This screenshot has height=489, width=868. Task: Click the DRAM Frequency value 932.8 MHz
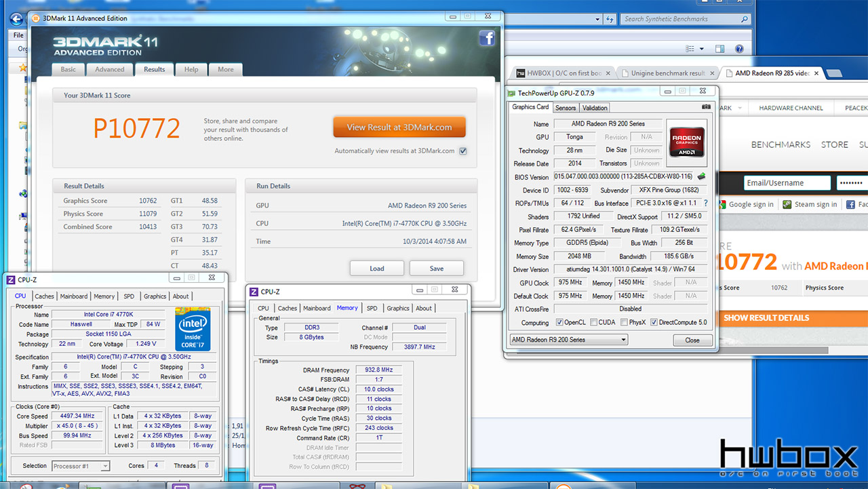point(378,370)
